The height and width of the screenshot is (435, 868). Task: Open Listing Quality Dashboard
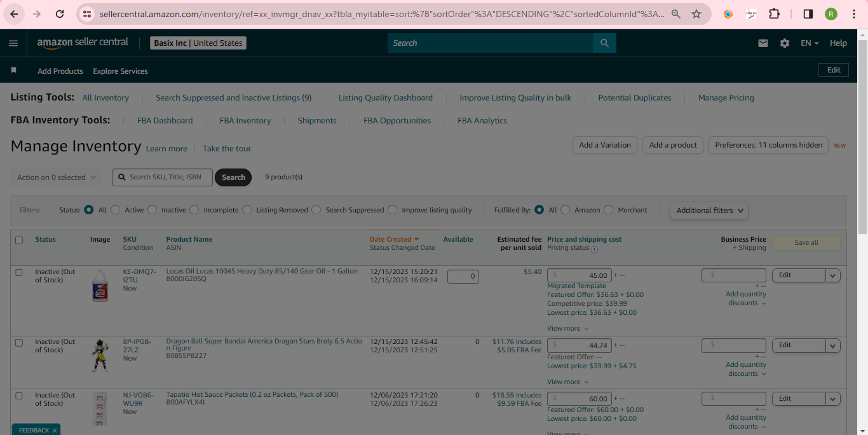(386, 98)
